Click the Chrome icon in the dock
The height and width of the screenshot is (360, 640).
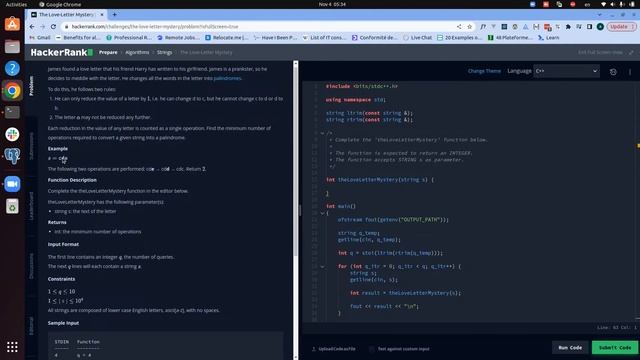(x=12, y=90)
